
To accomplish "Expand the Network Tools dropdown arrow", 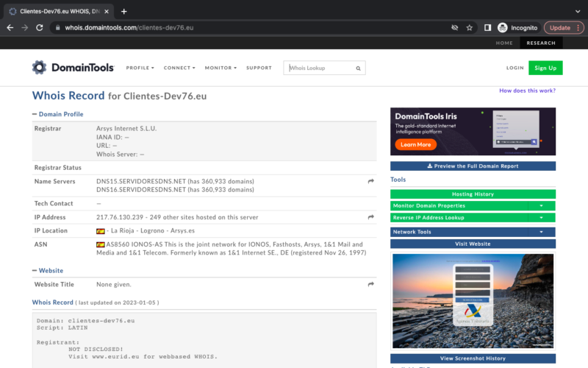I will pyautogui.click(x=541, y=232).
